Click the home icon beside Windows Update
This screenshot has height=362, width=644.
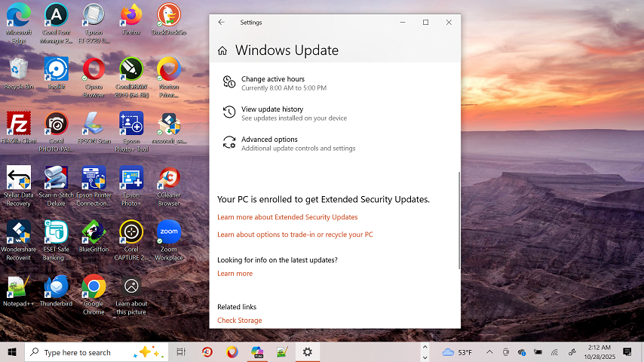[x=222, y=51]
